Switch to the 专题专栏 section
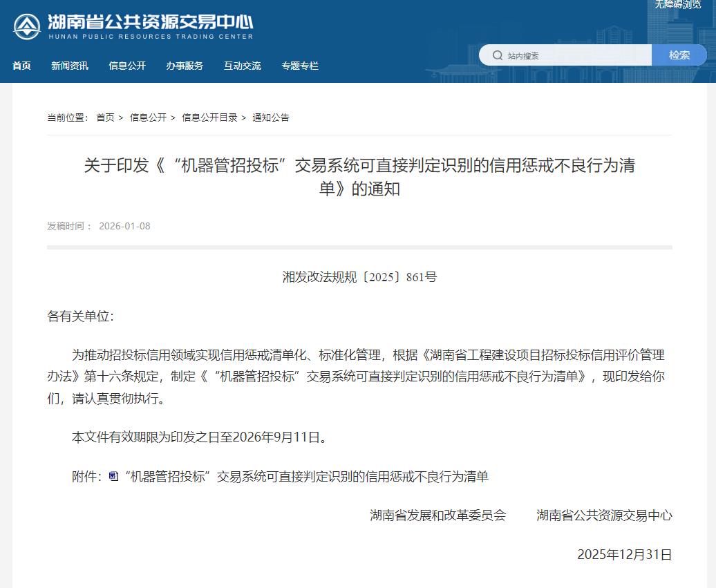The height and width of the screenshot is (588, 716). (x=300, y=66)
